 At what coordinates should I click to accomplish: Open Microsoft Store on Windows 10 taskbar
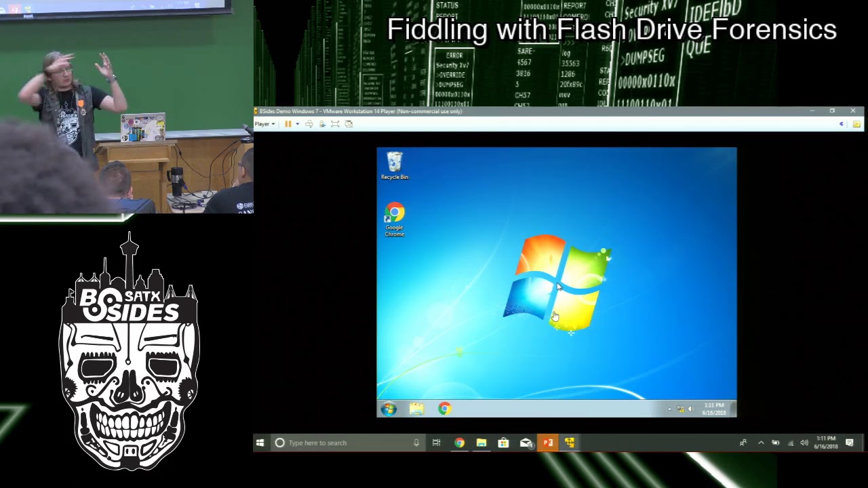[x=503, y=443]
